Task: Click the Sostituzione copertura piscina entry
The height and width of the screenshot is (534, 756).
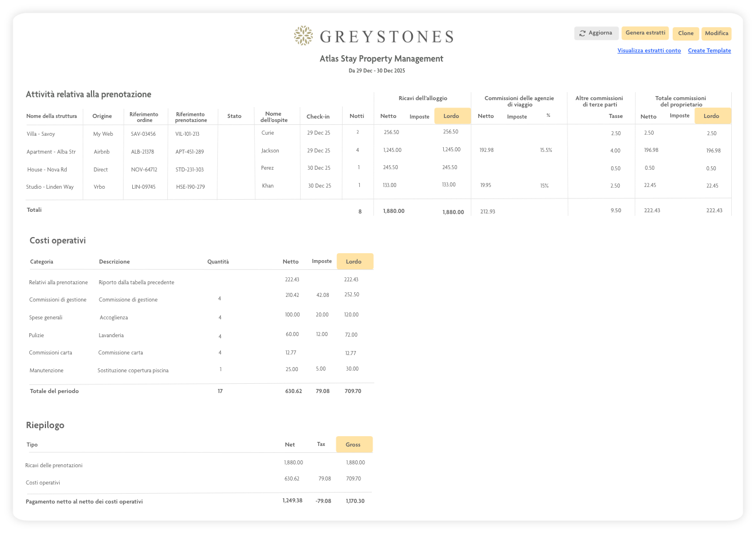Action: tap(133, 370)
